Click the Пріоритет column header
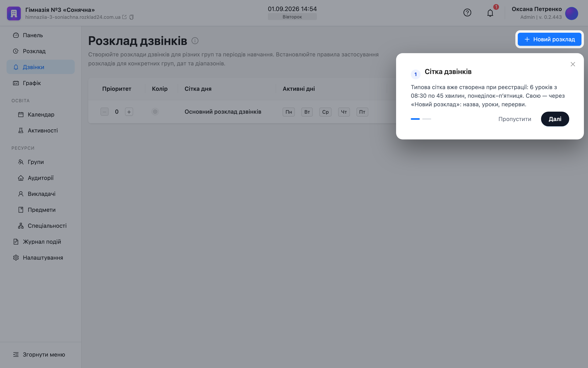The height and width of the screenshot is (368, 588). [117, 89]
